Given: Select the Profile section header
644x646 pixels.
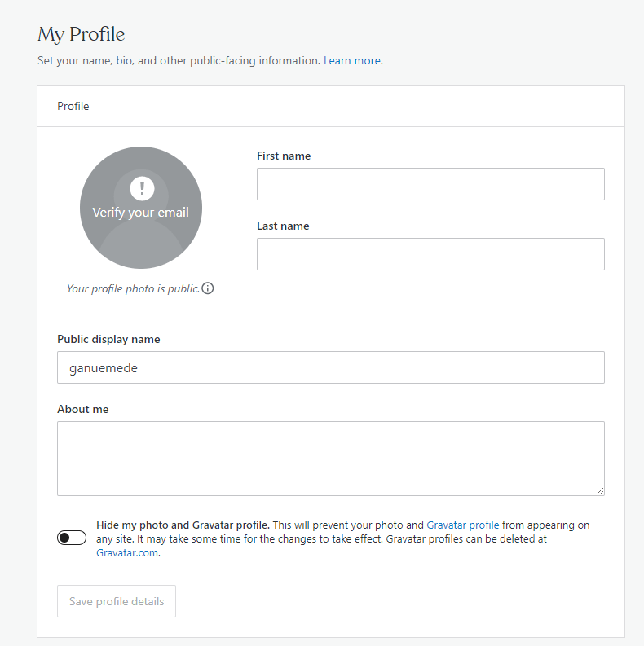Looking at the screenshot, I should pyautogui.click(x=73, y=106).
